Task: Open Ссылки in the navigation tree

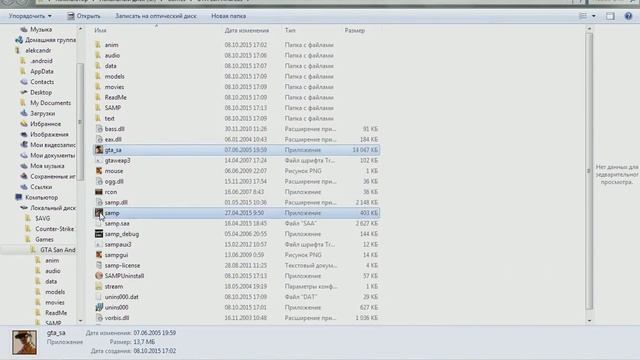Action: (41, 187)
